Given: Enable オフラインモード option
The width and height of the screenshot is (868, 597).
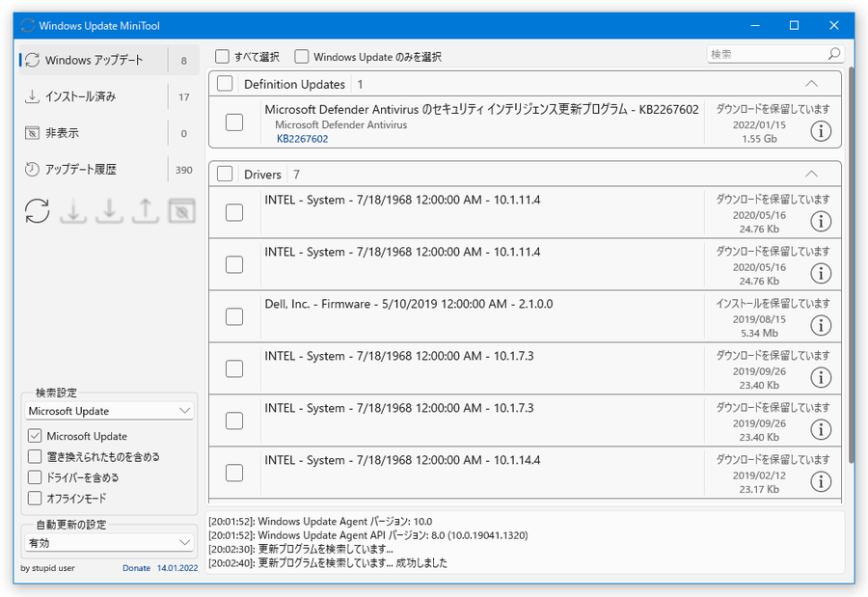Looking at the screenshot, I should (35, 498).
